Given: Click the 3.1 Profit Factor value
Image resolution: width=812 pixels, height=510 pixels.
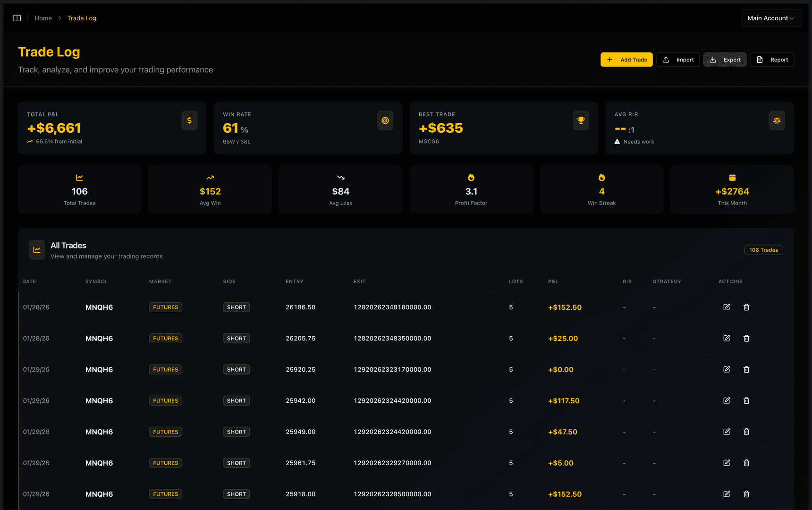Looking at the screenshot, I should click(471, 191).
